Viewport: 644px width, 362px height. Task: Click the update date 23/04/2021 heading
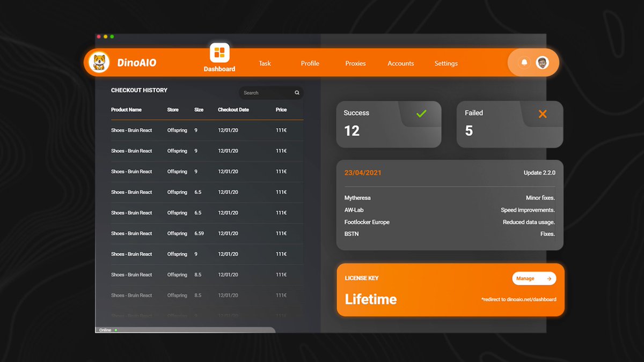[363, 173]
